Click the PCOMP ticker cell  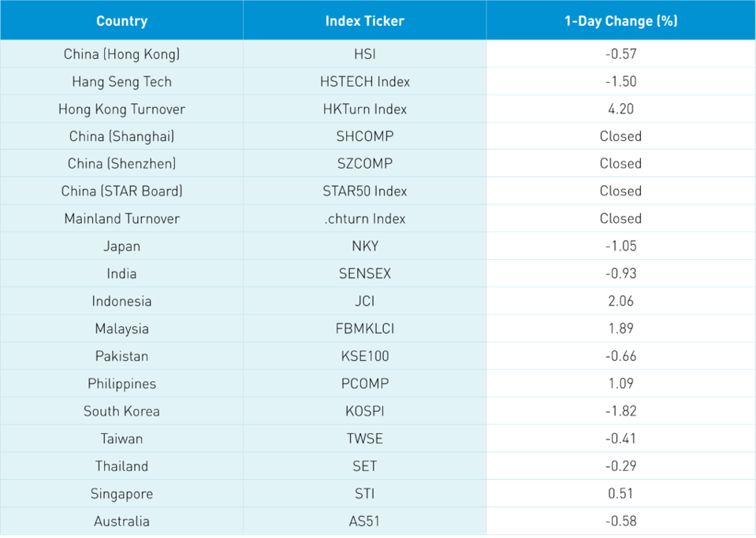364,384
